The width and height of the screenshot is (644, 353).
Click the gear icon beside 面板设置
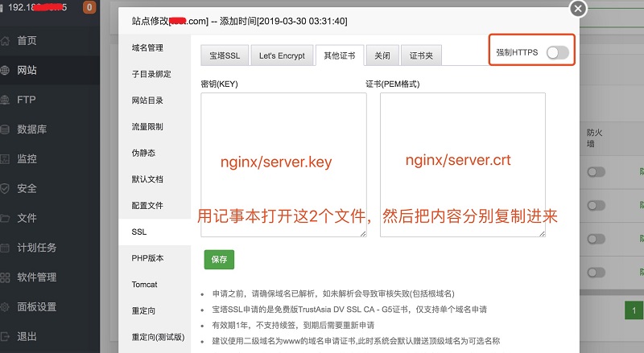coord(5,306)
